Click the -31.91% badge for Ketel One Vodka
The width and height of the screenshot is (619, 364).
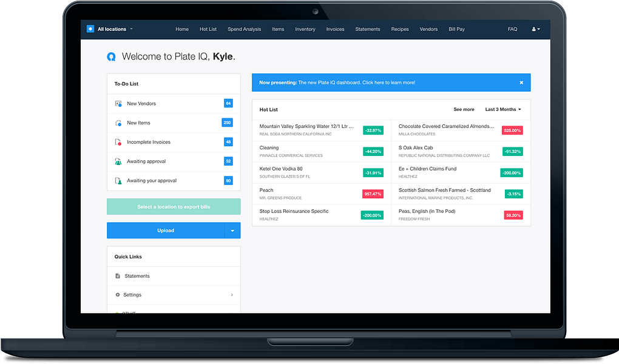tap(373, 173)
